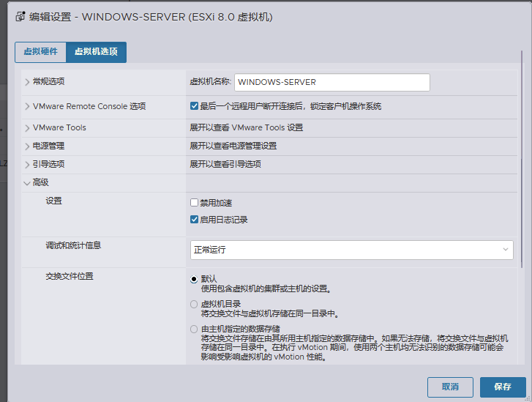Viewport: 532px width, 402px height.
Task: Enable the 禁用加速 checkbox
Action: point(194,203)
